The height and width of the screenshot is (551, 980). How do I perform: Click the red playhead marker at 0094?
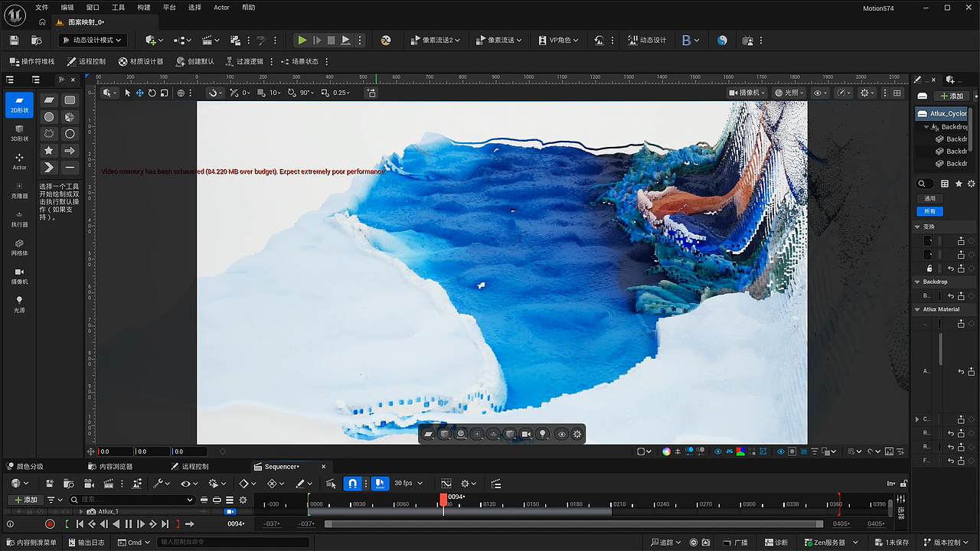tap(443, 498)
